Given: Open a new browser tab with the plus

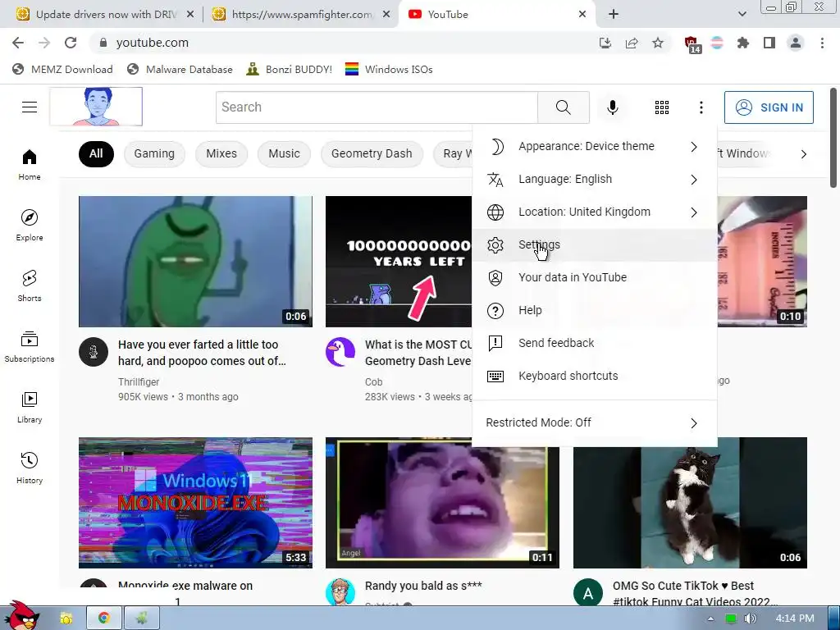Looking at the screenshot, I should point(614,15).
